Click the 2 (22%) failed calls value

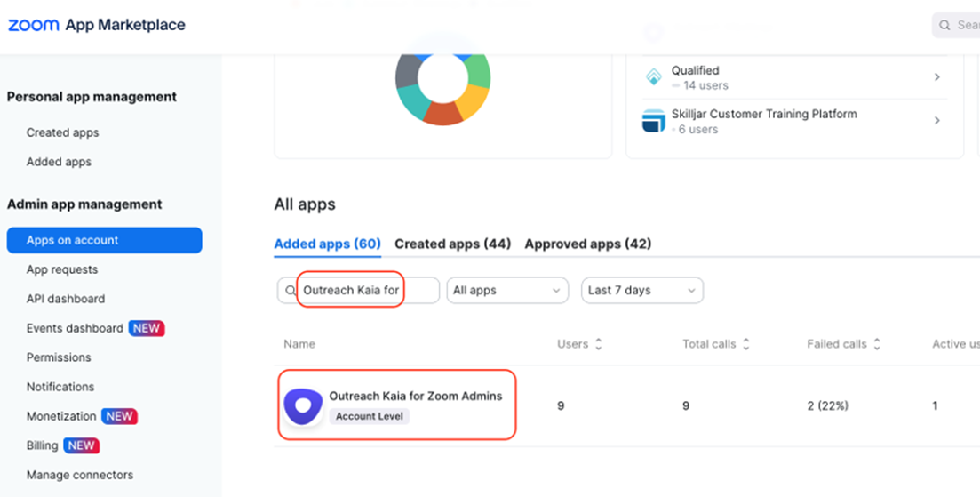(827, 406)
